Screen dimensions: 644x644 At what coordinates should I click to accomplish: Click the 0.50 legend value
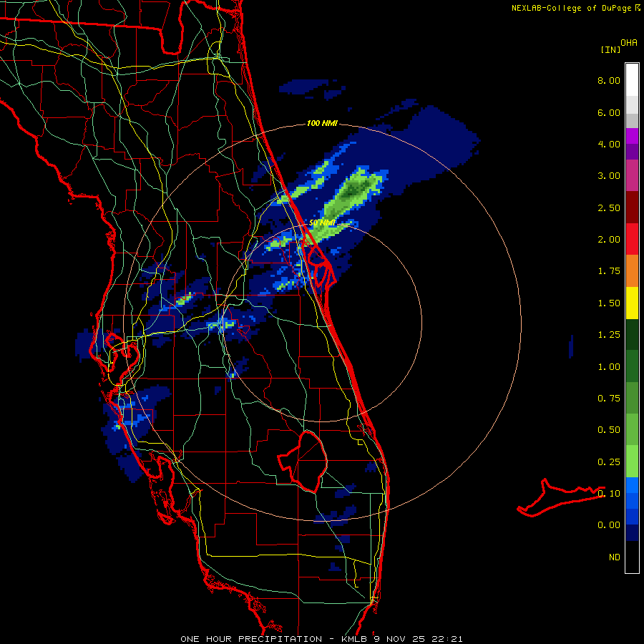click(609, 430)
